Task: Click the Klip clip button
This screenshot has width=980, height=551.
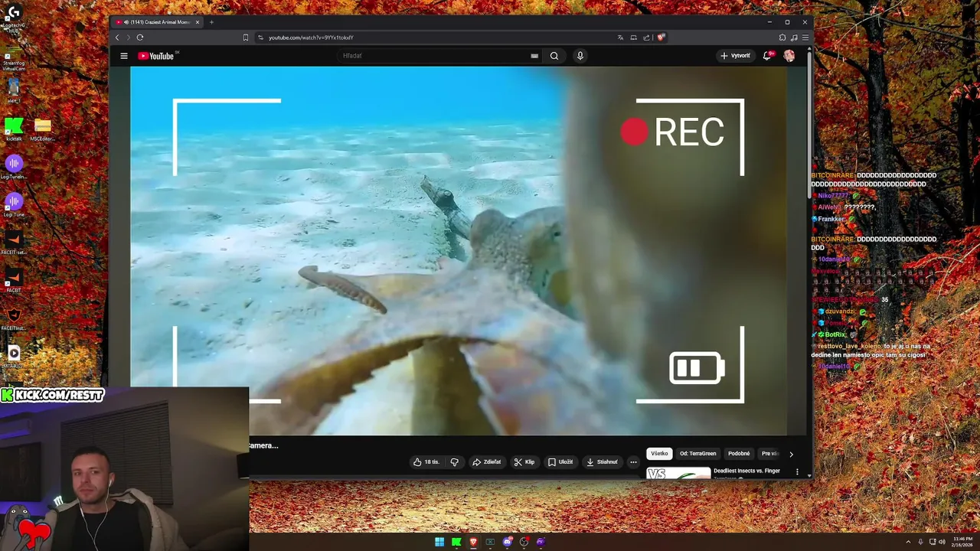Action: 524,462
